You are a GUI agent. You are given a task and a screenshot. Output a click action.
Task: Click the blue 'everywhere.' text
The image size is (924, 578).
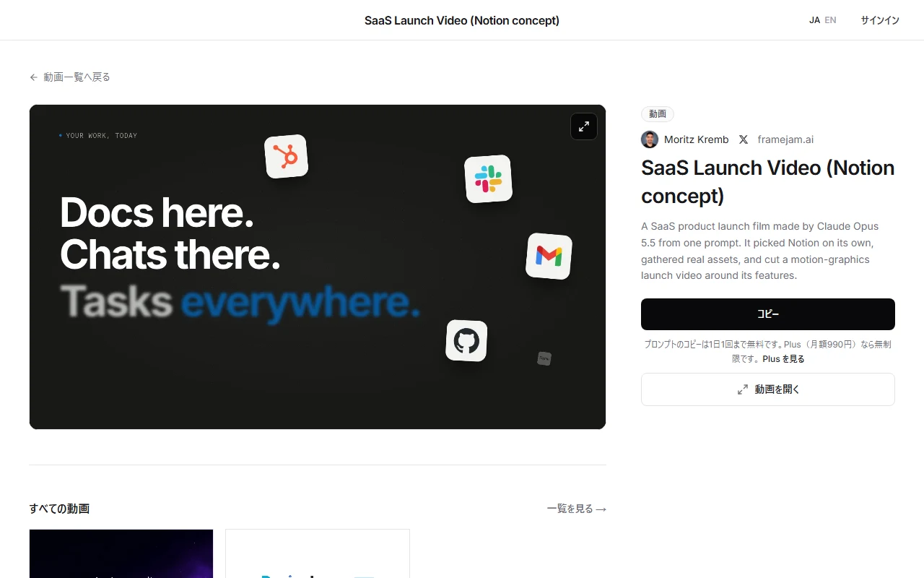[300, 303]
